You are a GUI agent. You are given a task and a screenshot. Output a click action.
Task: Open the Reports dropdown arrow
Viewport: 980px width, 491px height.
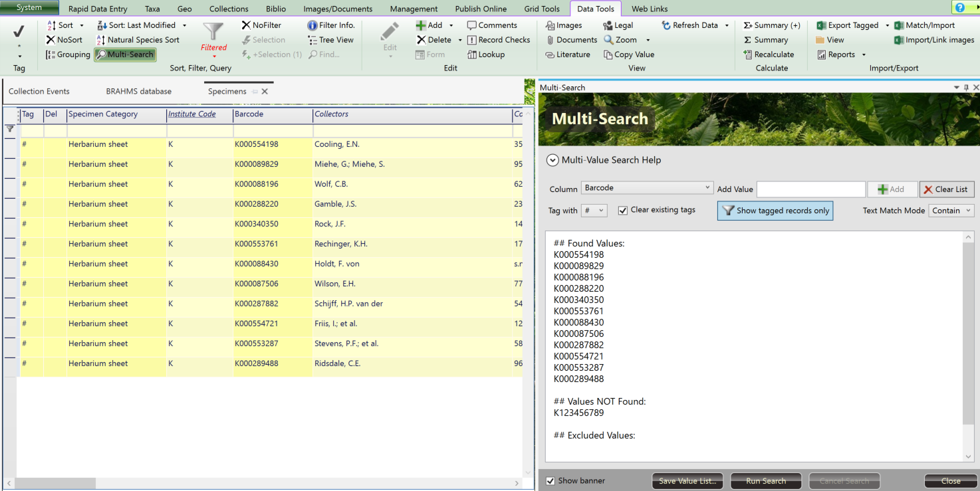tap(864, 54)
